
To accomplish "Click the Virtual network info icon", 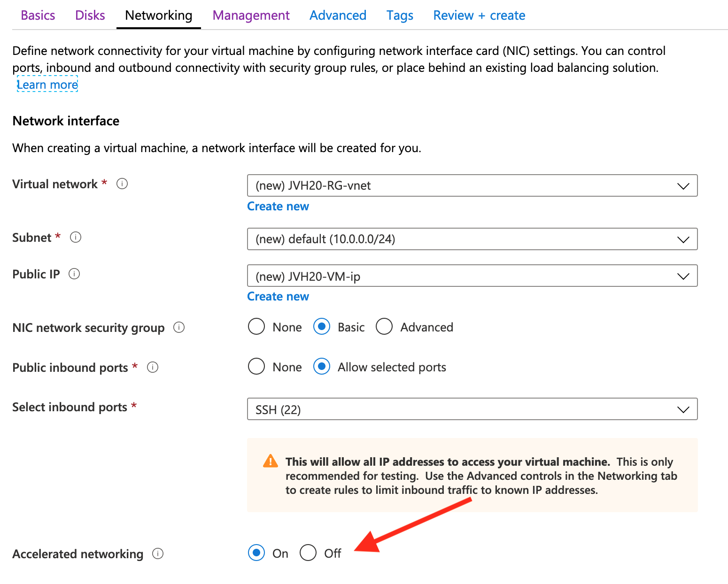I will [x=122, y=184].
